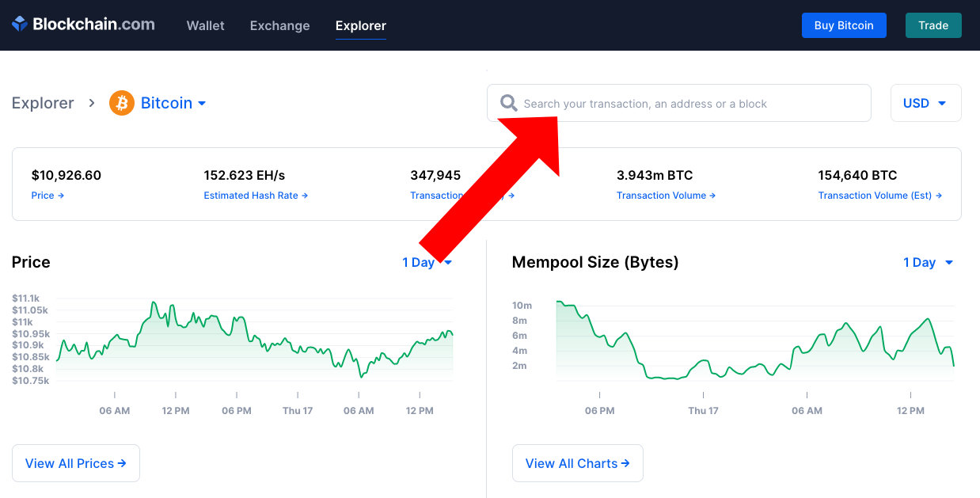Open the USD currency selector

coord(926,103)
